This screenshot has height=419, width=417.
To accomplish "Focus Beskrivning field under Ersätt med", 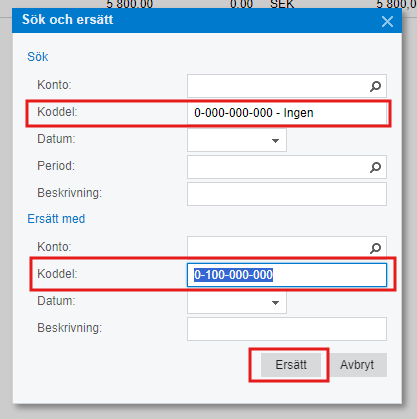I will click(x=287, y=329).
